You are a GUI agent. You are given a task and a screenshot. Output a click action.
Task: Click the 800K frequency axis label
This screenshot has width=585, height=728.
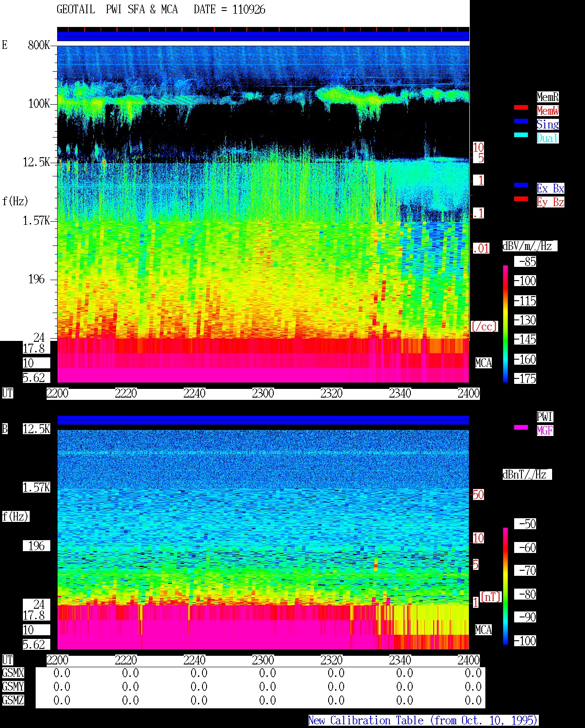coord(39,45)
